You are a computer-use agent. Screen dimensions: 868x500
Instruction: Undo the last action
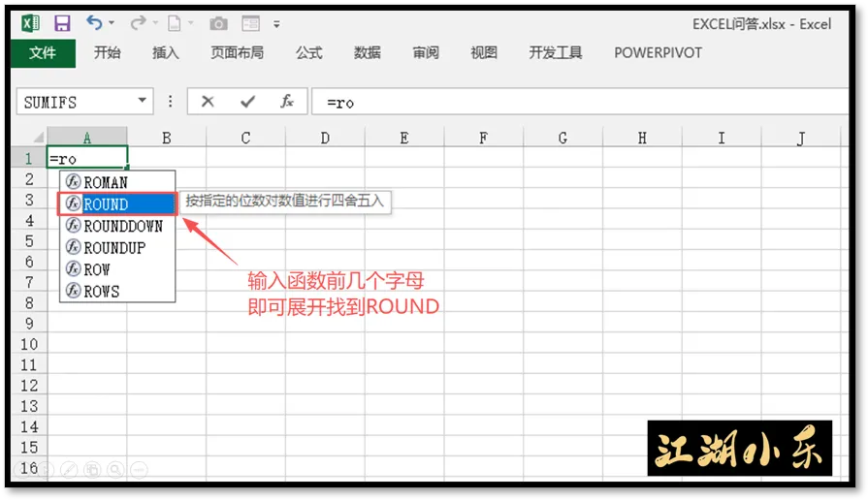93,22
